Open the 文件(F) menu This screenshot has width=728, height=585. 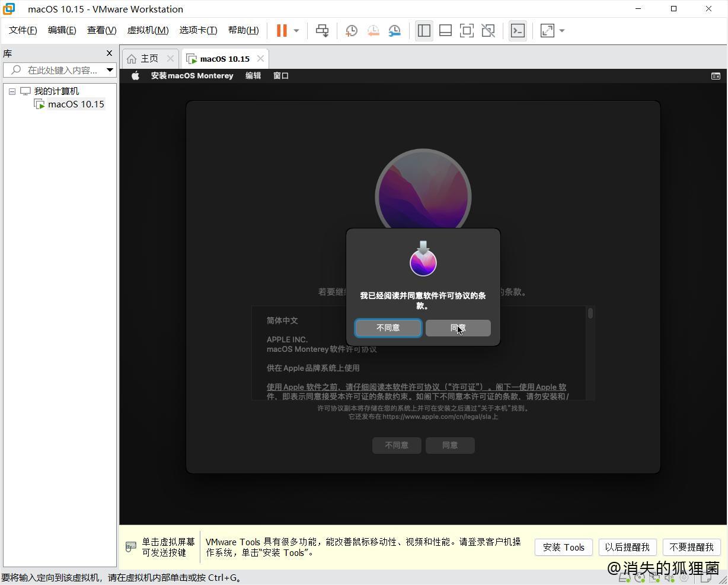click(x=23, y=30)
